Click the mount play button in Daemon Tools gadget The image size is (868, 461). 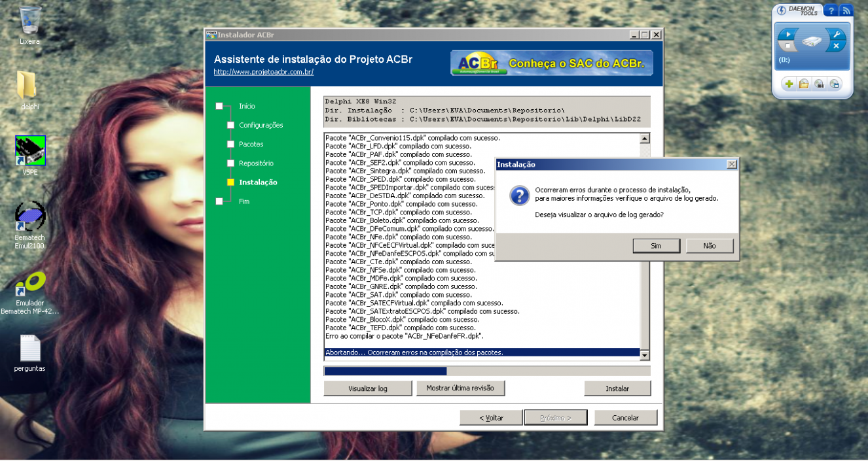click(x=789, y=34)
